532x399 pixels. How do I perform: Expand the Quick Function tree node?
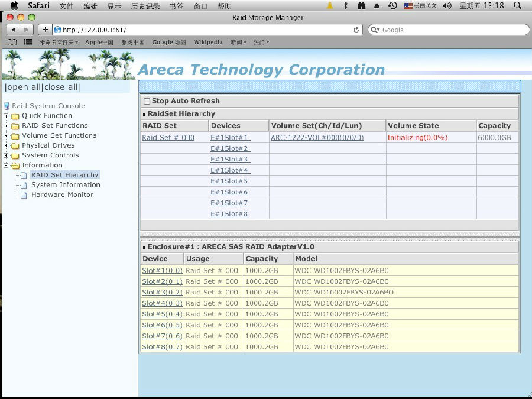point(6,116)
